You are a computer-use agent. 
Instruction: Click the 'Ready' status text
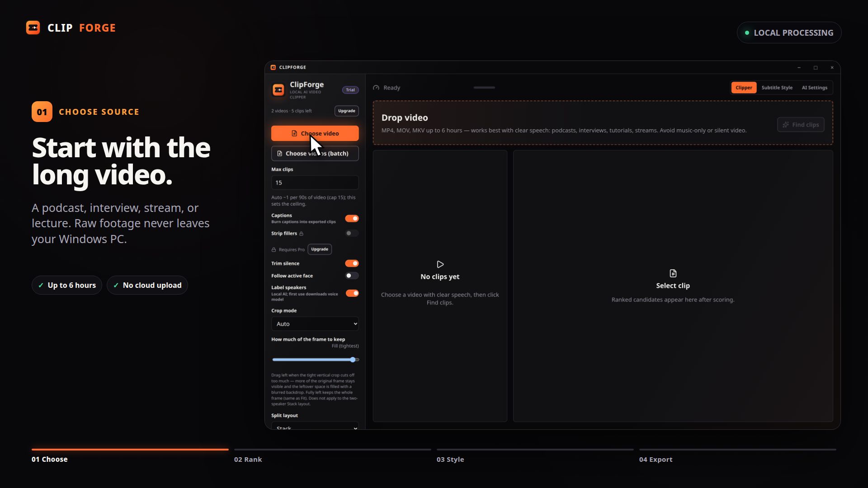pyautogui.click(x=392, y=88)
